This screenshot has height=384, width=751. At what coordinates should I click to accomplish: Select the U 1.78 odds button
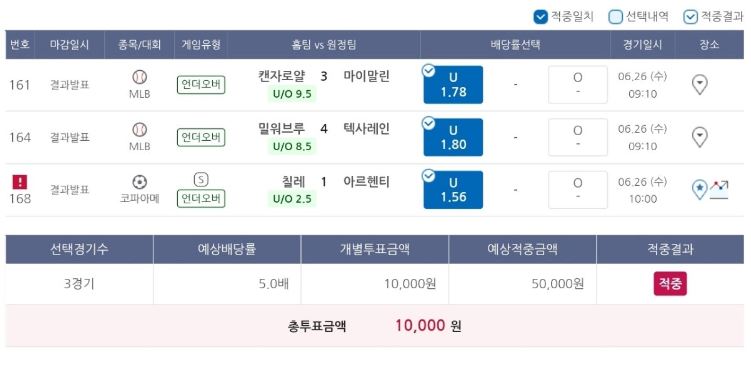[453, 85]
